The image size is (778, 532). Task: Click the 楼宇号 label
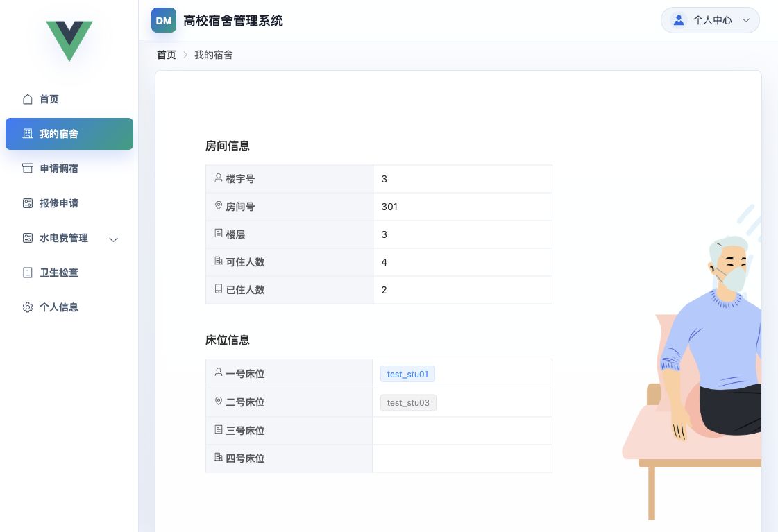[x=240, y=179]
